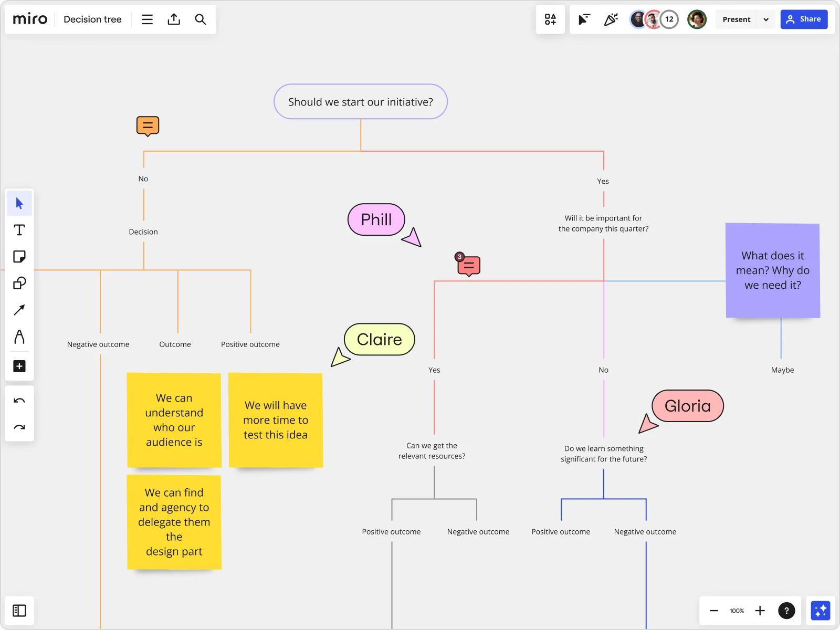Select the Pen drawing tool
The image size is (840, 630).
click(19, 337)
